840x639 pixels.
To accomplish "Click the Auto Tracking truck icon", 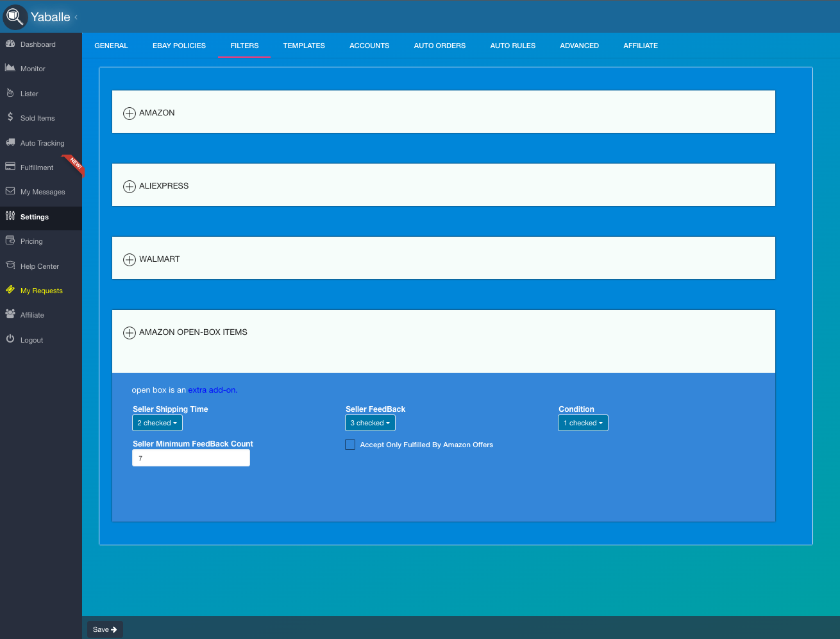I will (x=10, y=142).
